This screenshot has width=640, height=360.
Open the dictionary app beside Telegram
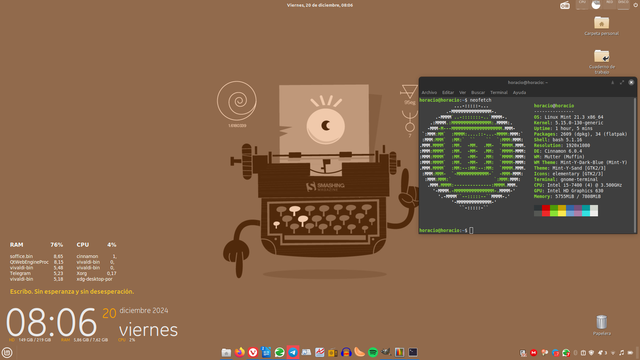(306, 352)
